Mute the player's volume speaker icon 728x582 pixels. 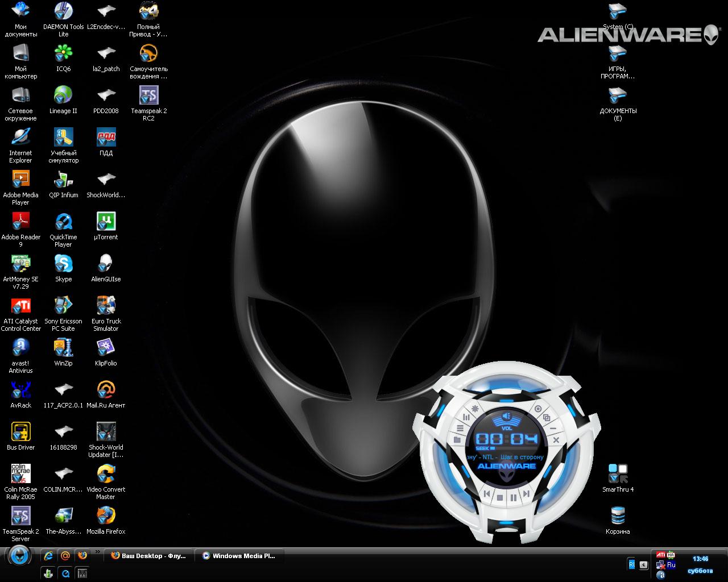507,417
